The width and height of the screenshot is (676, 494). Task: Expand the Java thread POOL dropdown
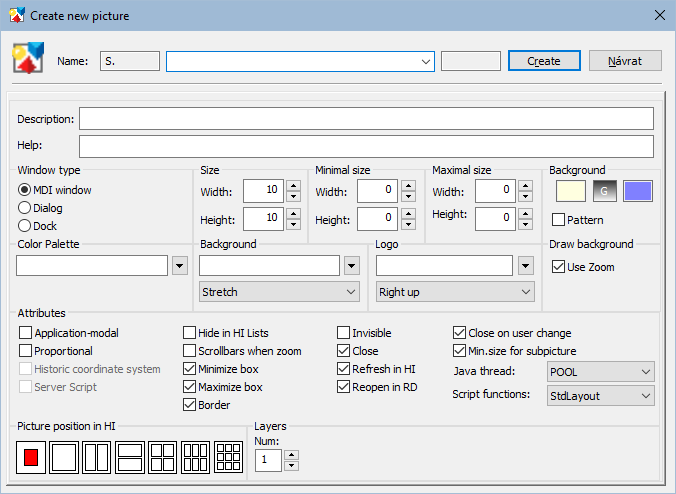(600, 372)
